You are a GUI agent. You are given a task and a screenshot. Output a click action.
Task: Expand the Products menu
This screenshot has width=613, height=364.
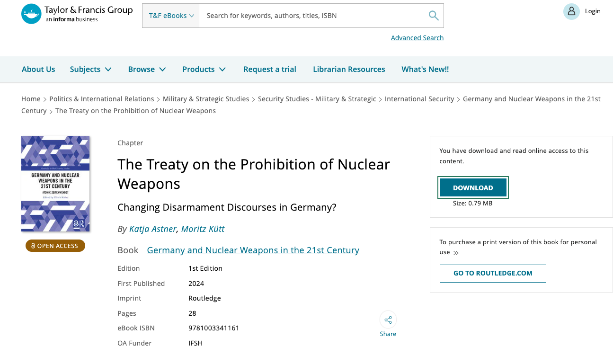point(204,69)
